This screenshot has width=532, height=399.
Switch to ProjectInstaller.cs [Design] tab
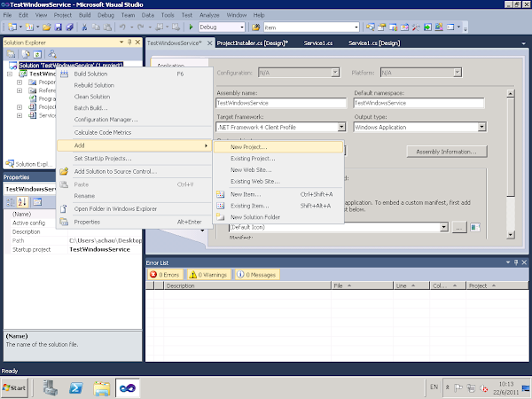[x=253, y=43]
